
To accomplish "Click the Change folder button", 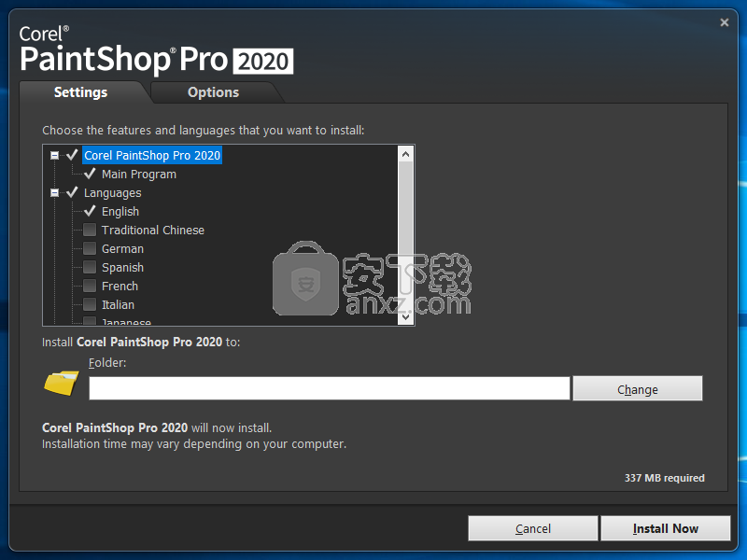I will 638,388.
